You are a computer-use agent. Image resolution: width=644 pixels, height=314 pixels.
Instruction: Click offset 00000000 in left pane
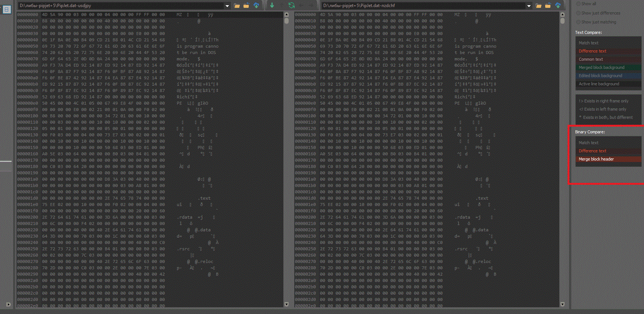click(x=28, y=15)
